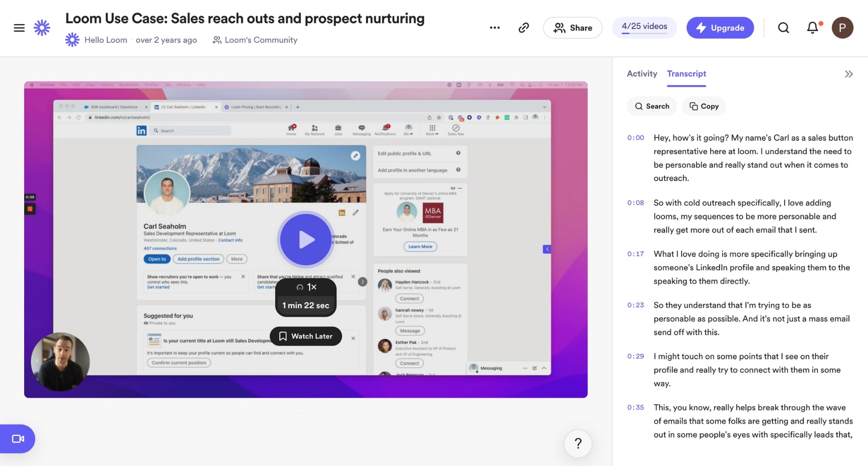Open the three-dot more options menu

pos(495,28)
